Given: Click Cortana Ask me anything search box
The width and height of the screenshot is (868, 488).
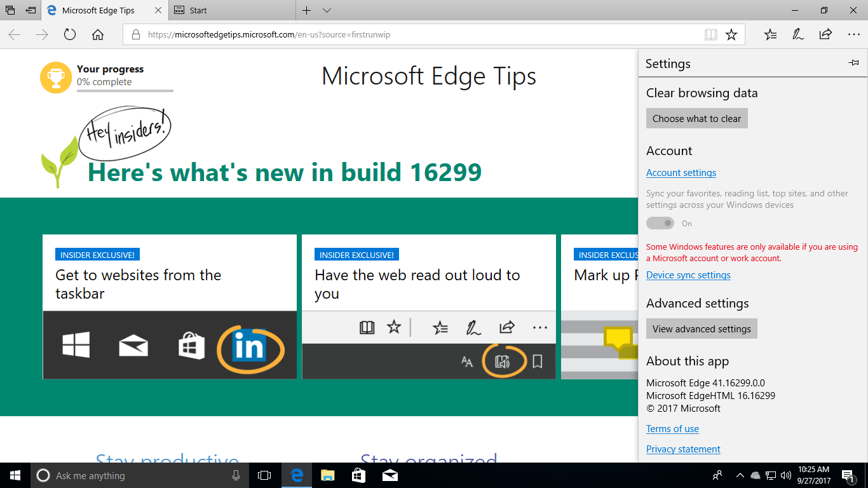Looking at the screenshot, I should coord(140,475).
